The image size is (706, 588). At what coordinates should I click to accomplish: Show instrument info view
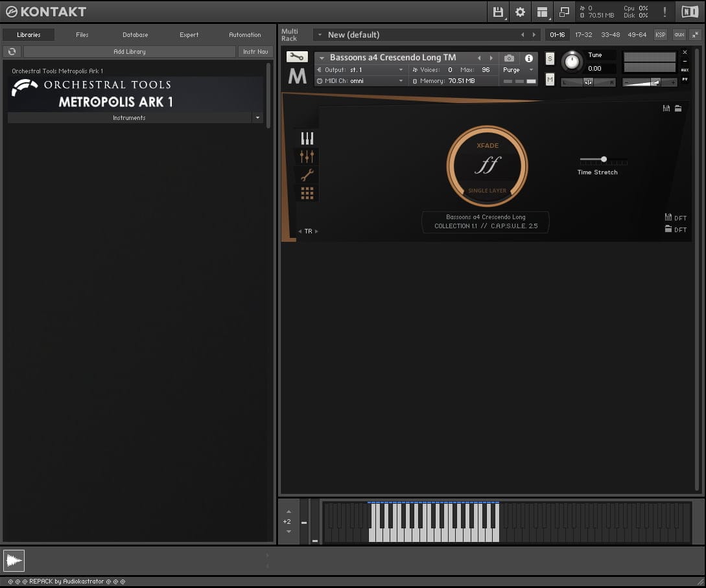(x=528, y=58)
